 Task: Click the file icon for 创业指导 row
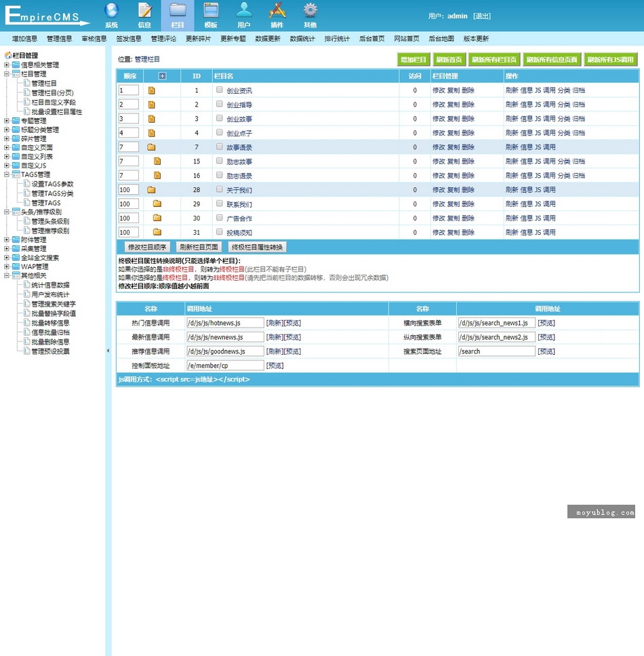151,104
